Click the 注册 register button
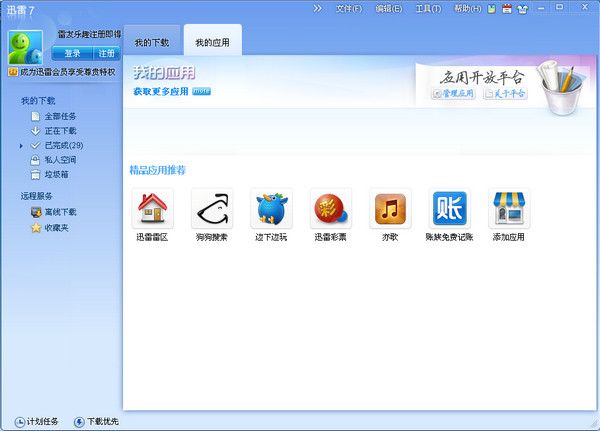600x431 pixels. click(x=105, y=53)
